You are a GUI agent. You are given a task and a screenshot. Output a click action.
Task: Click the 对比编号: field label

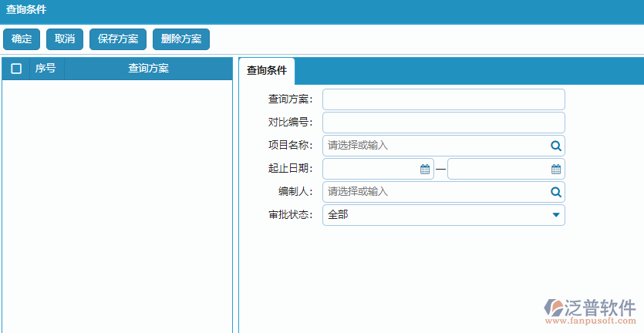[290, 123]
